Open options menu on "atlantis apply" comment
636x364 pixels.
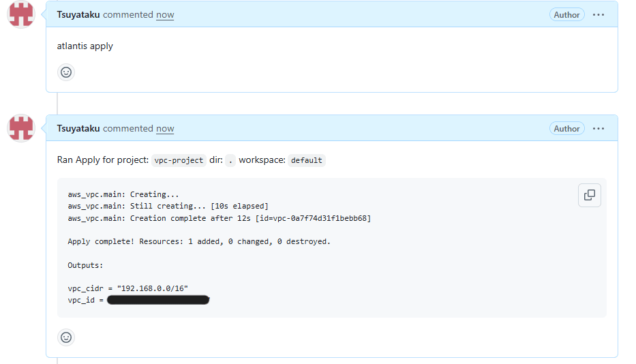coord(599,15)
